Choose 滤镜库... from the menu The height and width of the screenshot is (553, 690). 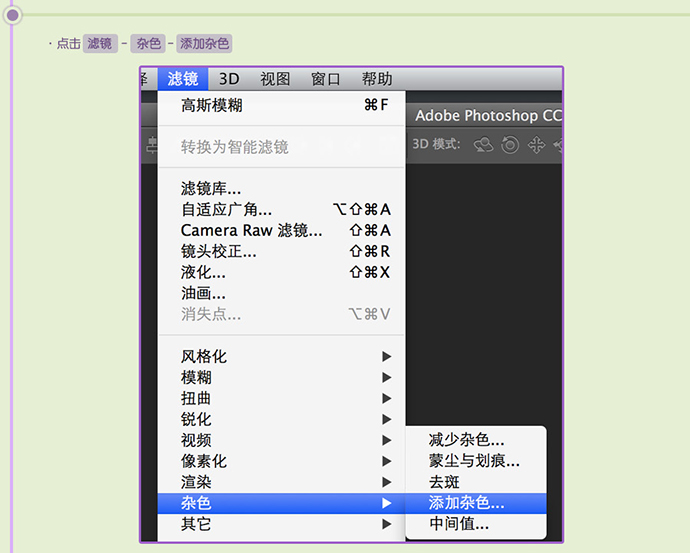[x=211, y=189]
